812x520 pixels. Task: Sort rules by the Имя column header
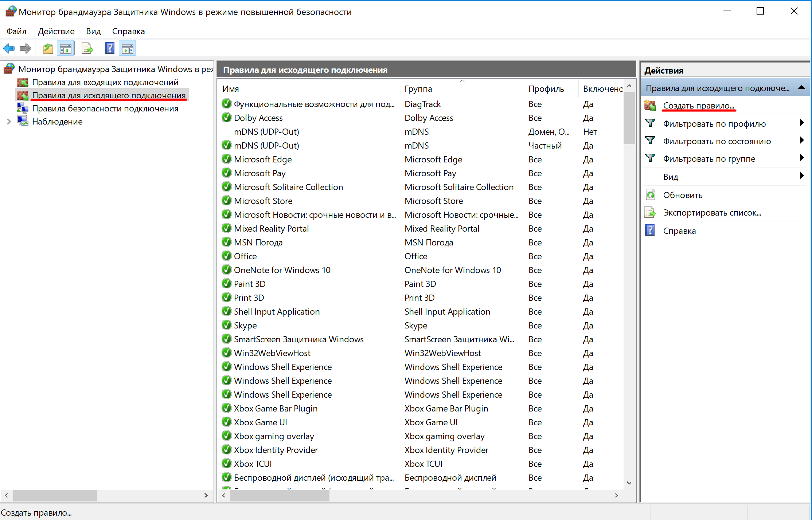(309, 88)
